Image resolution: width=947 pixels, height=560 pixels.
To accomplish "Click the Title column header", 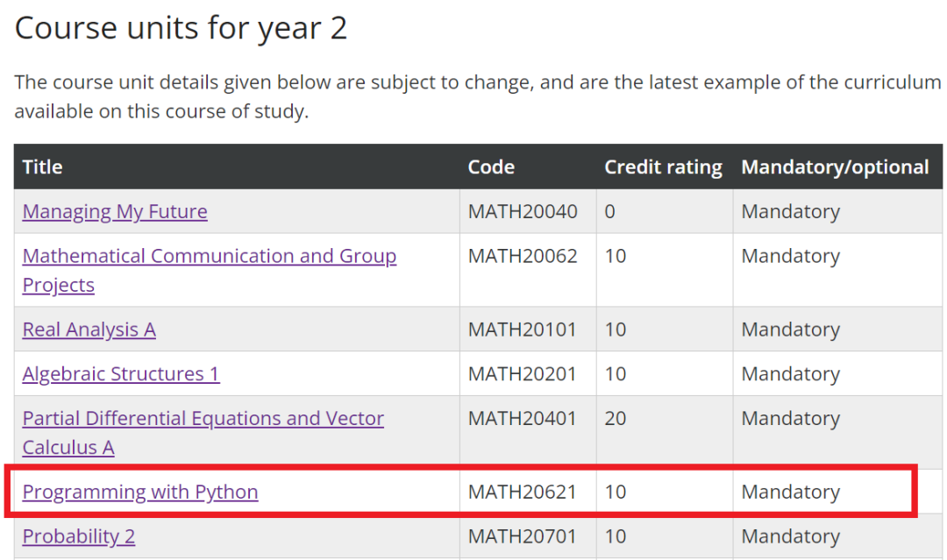I will [43, 167].
